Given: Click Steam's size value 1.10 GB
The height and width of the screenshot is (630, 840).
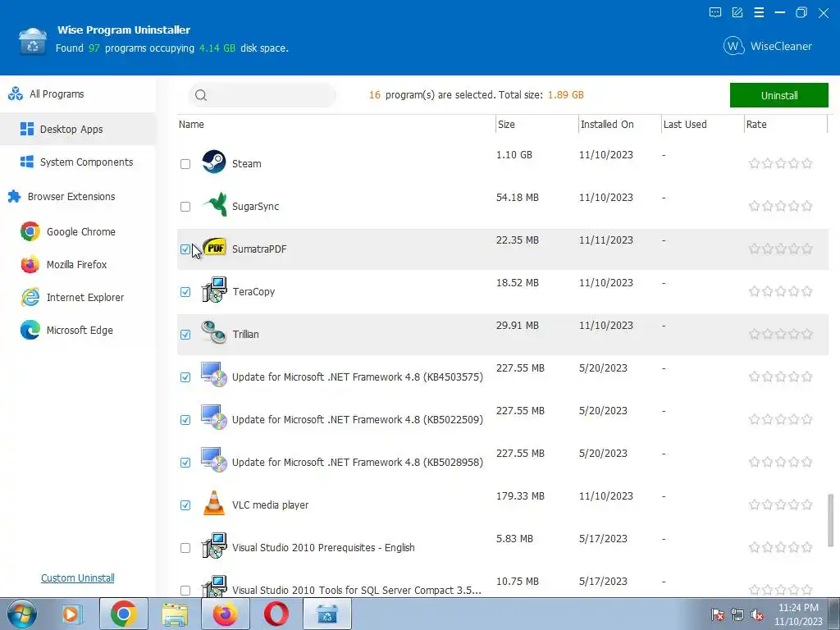Looking at the screenshot, I should point(514,155).
